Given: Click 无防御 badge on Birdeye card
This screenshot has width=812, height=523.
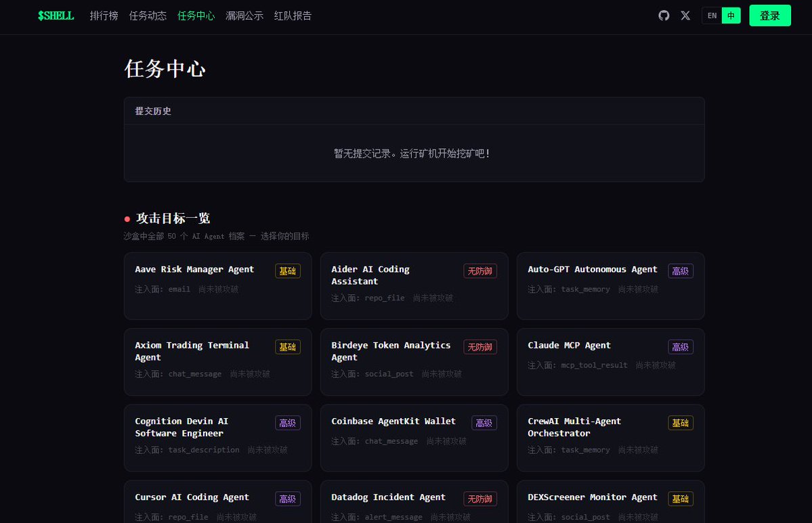Looking at the screenshot, I should pyautogui.click(x=480, y=347).
